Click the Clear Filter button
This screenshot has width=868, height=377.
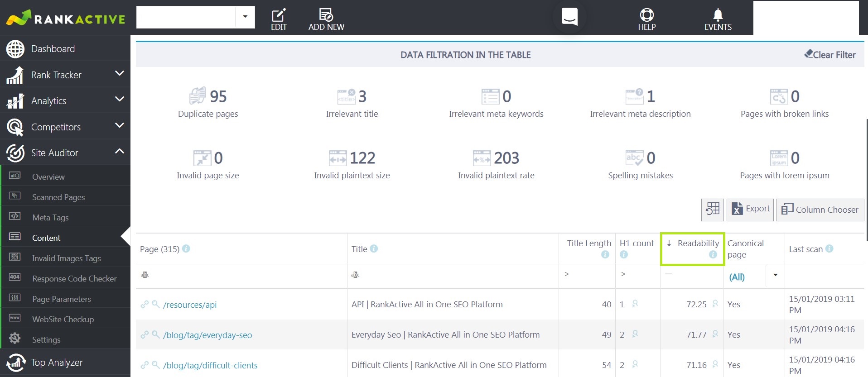[x=830, y=54]
